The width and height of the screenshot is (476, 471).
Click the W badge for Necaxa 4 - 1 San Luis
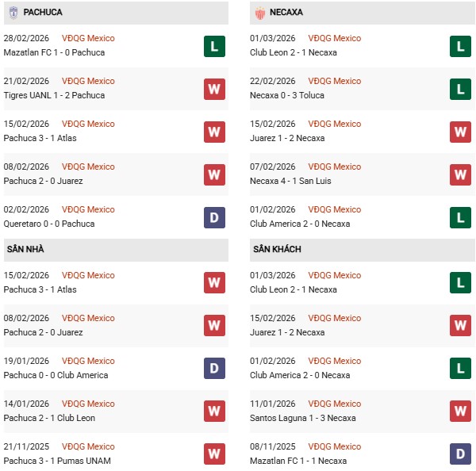tap(460, 174)
